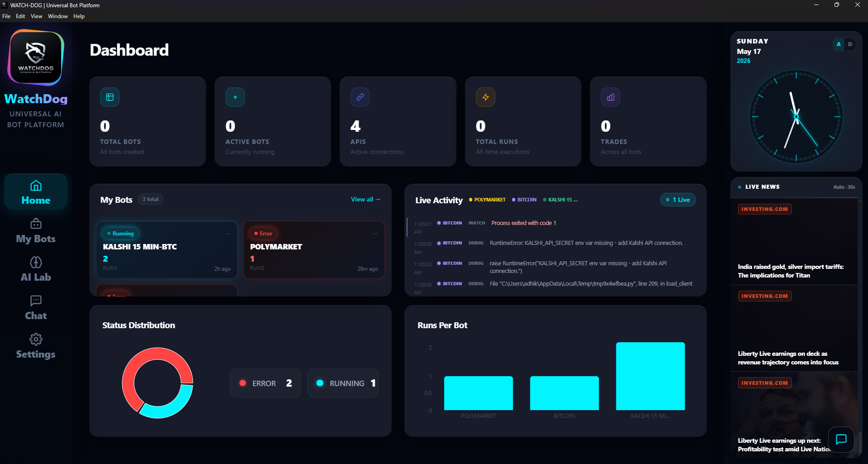Click the Active Bots play icon
Screen dimensions: 868x464
pyautogui.click(x=235, y=97)
